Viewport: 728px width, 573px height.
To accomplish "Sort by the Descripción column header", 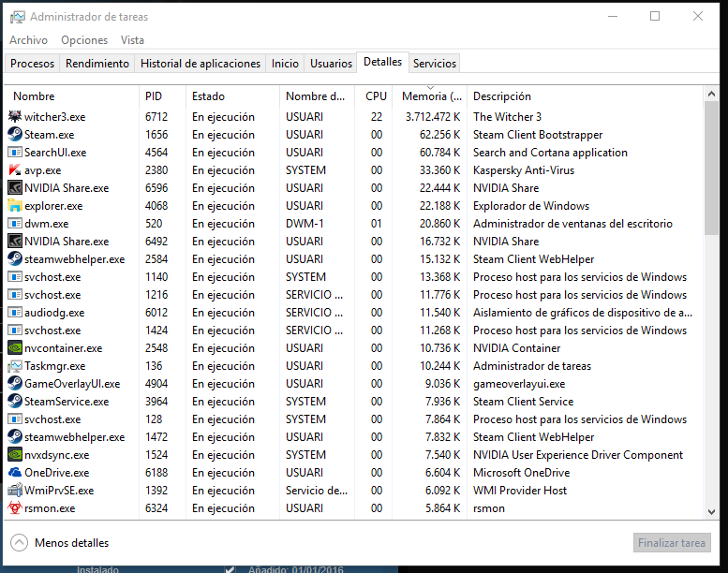I will click(x=586, y=96).
